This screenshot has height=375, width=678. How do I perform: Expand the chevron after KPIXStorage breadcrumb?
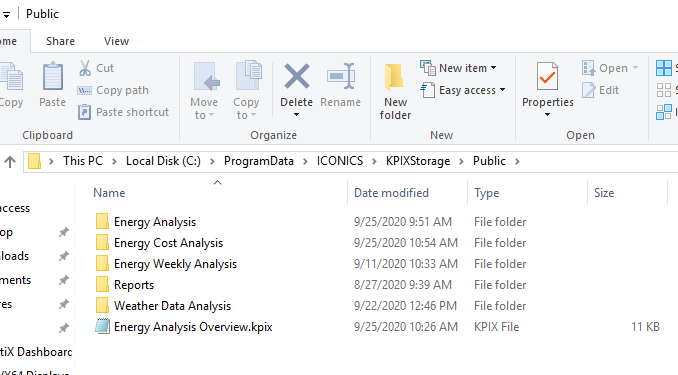click(461, 161)
